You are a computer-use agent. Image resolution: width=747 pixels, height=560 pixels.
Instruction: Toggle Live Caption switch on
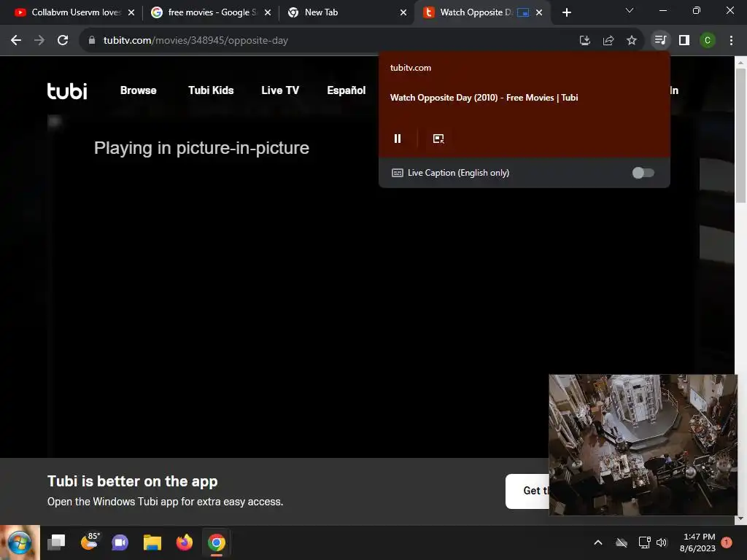pos(643,173)
